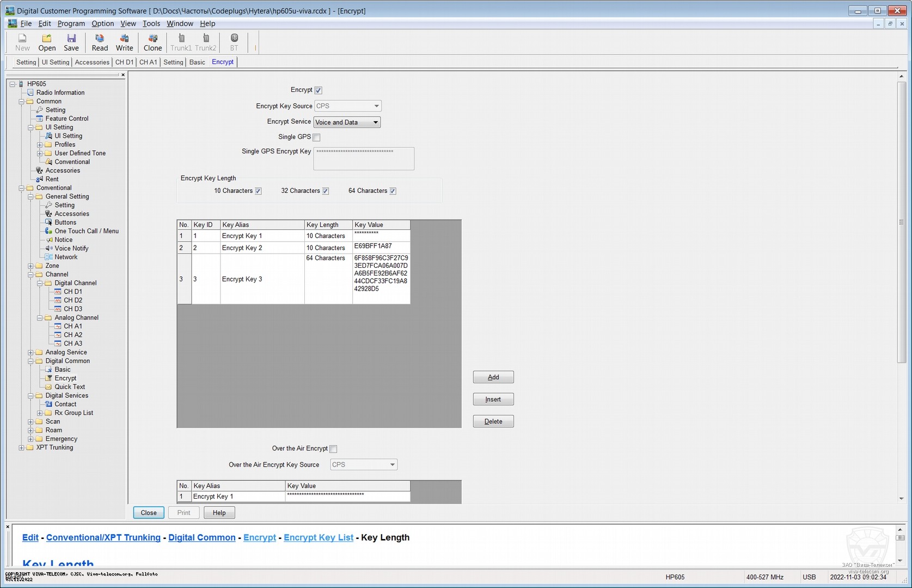
Task: Expand the Zone tree node
Action: click(31, 266)
